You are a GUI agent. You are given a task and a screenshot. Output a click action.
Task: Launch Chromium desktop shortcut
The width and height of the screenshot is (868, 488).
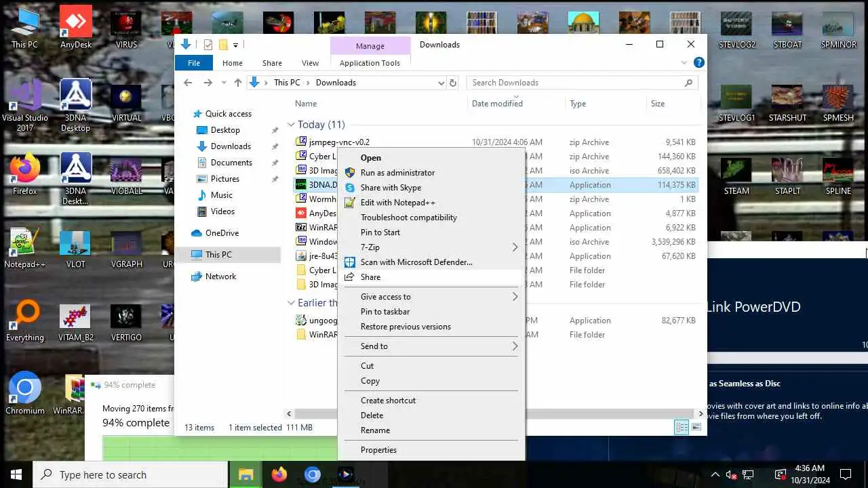click(25, 394)
